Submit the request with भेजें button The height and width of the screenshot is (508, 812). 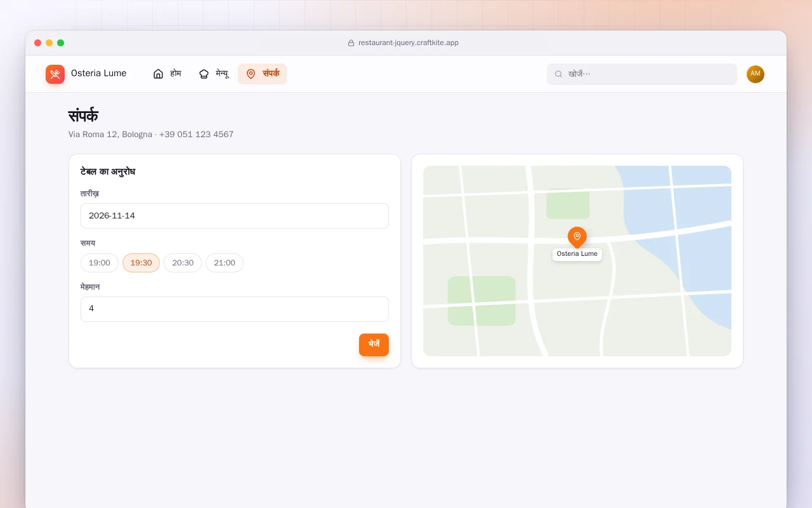click(374, 345)
